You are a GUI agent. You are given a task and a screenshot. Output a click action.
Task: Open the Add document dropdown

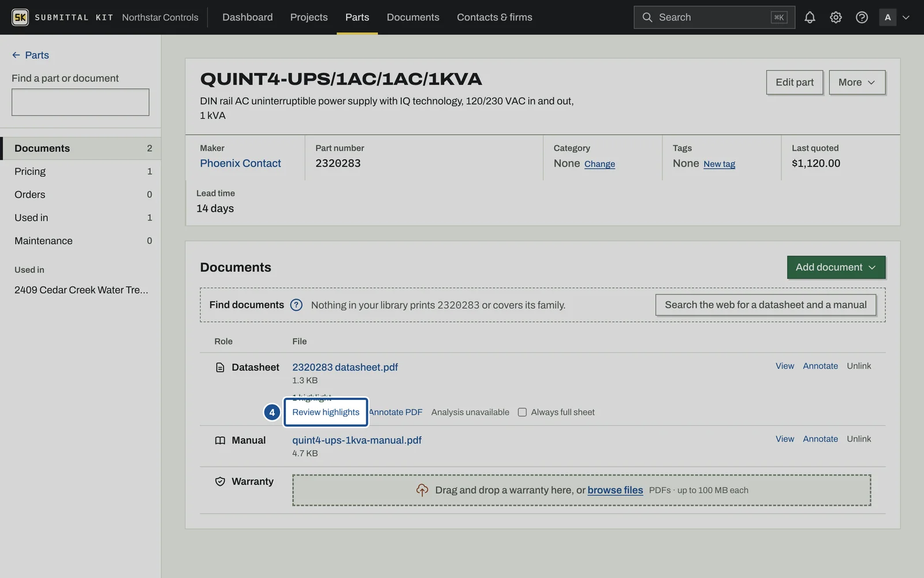tap(836, 267)
